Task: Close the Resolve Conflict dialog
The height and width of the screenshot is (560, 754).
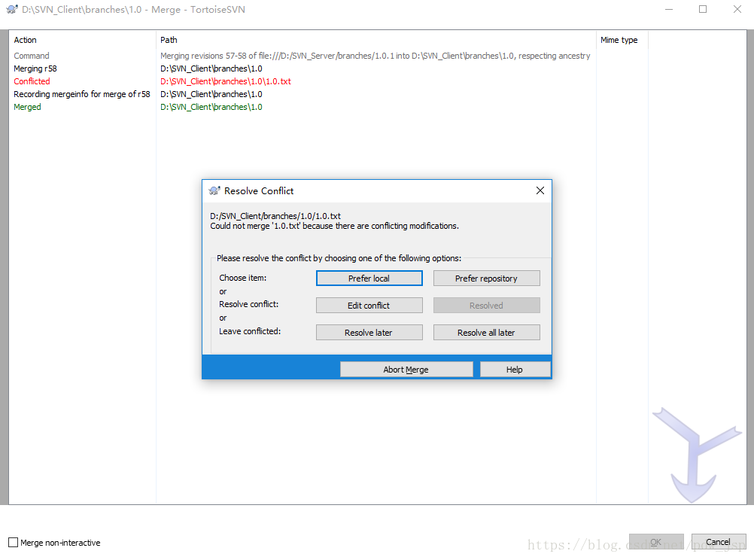Action: click(x=540, y=190)
